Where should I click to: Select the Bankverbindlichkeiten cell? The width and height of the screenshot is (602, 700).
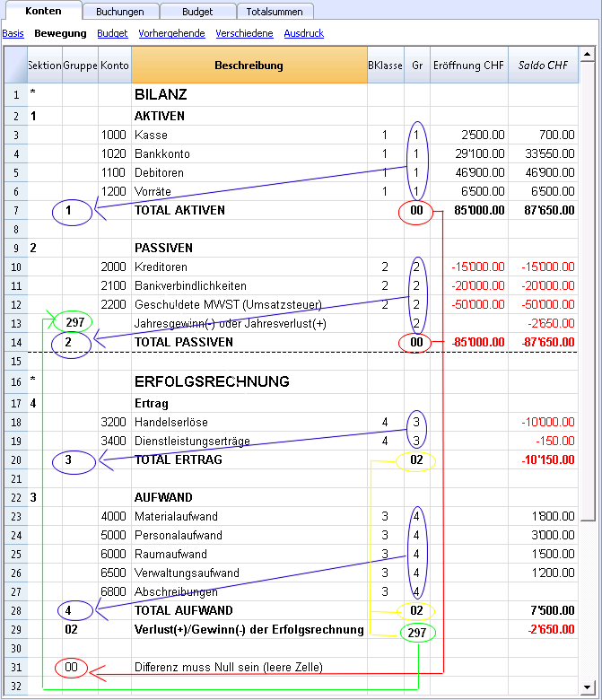click(x=249, y=285)
